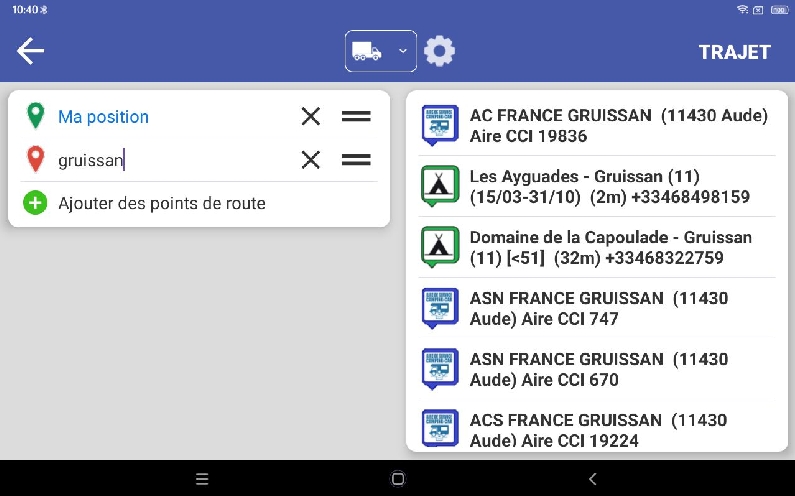Viewport: 795px width, 496px height.
Task: Focus the gruissan destination text field
Action: [x=170, y=160]
